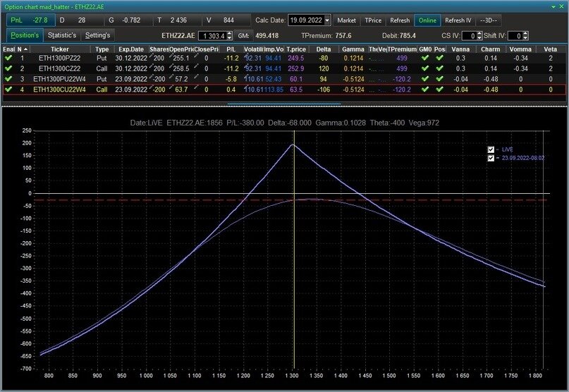Toggle Pos check for ETH1300CZ22 row

coord(439,68)
